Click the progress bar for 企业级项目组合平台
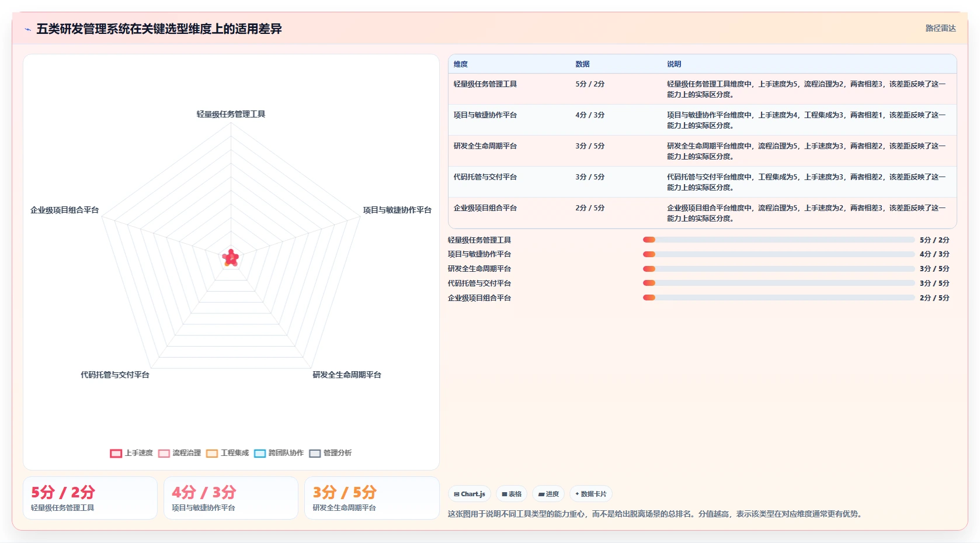The width and height of the screenshot is (980, 543). [779, 298]
